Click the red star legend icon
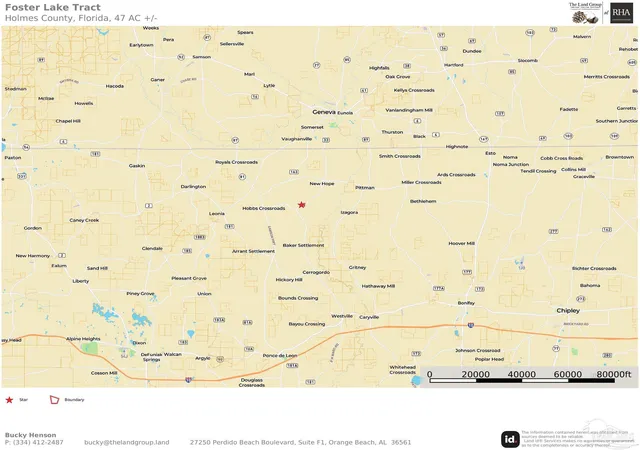The height and width of the screenshot is (450, 640). coord(9,400)
